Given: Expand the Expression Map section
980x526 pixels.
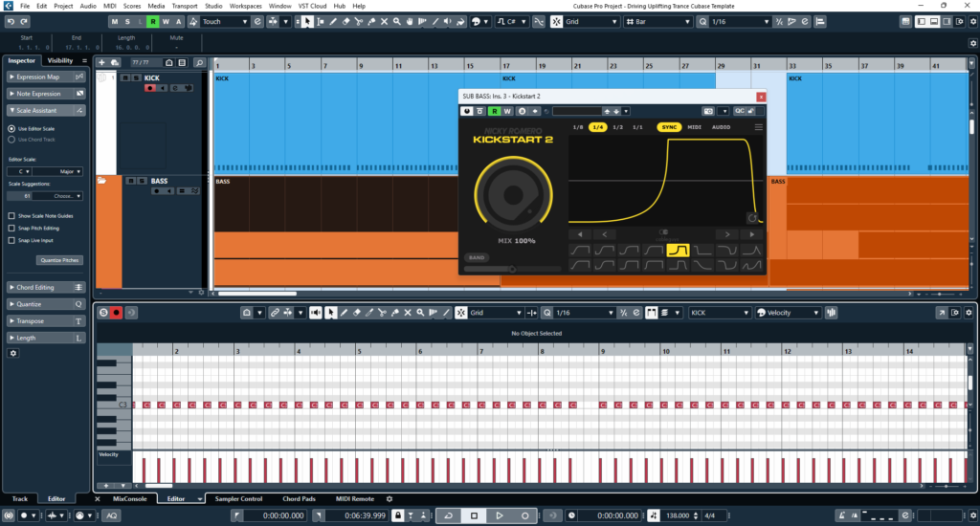Looking at the screenshot, I should pos(46,77).
